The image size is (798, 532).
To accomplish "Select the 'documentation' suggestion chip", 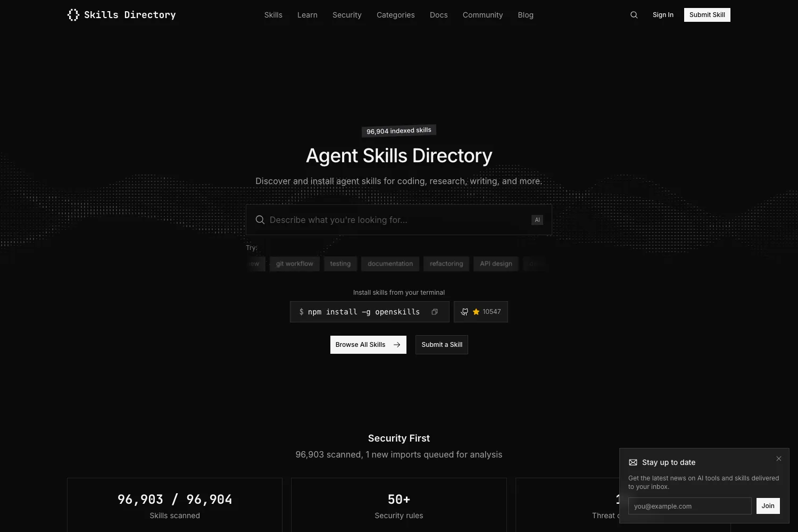I will click(x=390, y=264).
